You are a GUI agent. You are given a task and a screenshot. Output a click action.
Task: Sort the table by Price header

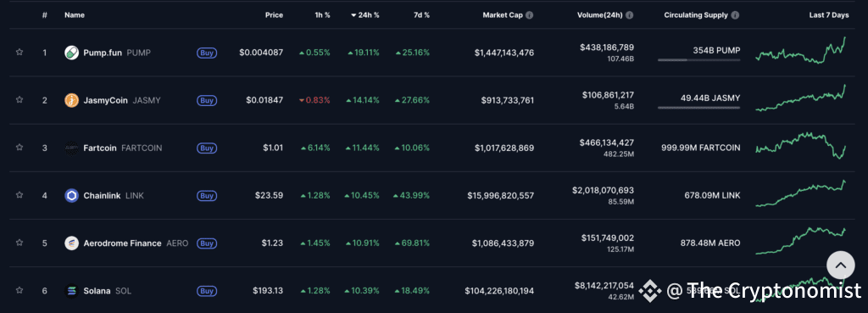point(274,15)
